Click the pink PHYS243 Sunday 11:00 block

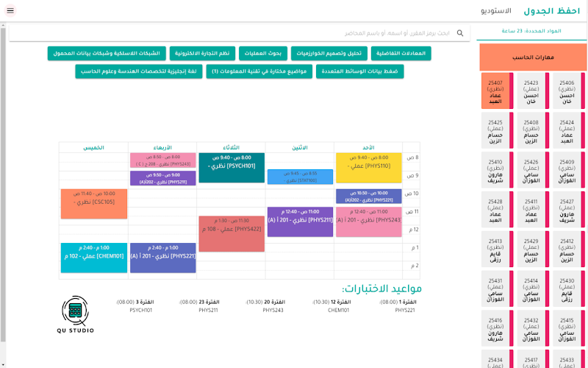pyautogui.click(x=369, y=222)
